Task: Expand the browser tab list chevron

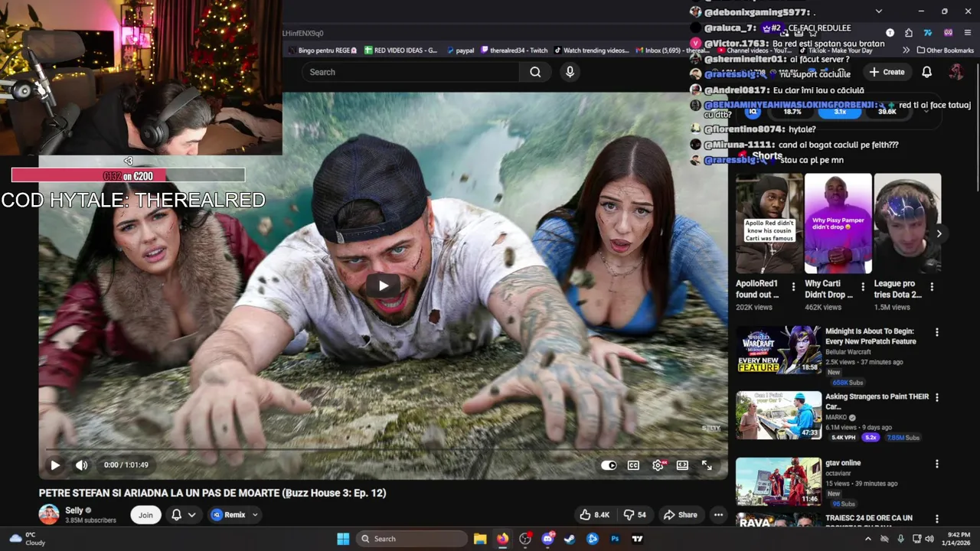Action: pos(878,11)
